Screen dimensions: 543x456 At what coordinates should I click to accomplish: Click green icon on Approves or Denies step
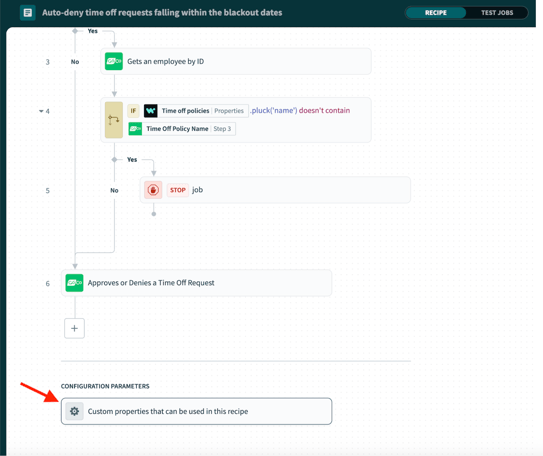[74, 283]
